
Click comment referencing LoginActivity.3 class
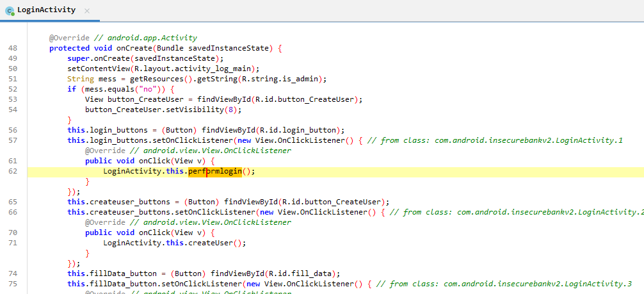(x=504, y=284)
